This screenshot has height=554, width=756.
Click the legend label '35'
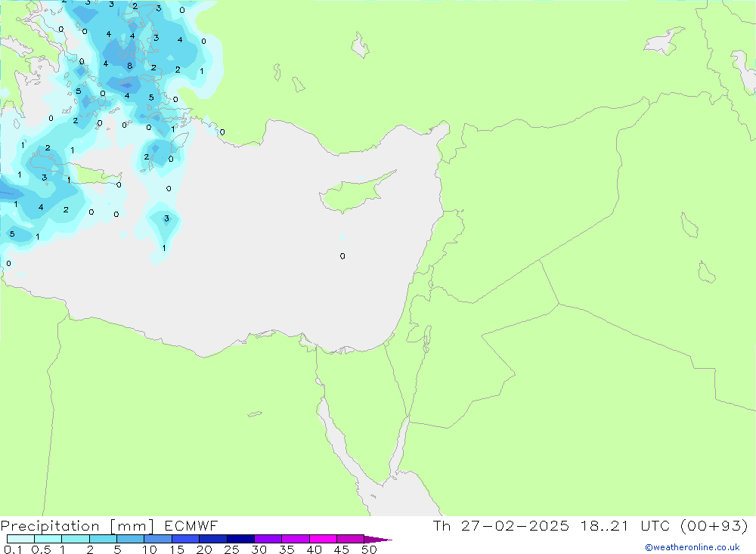[x=287, y=549]
